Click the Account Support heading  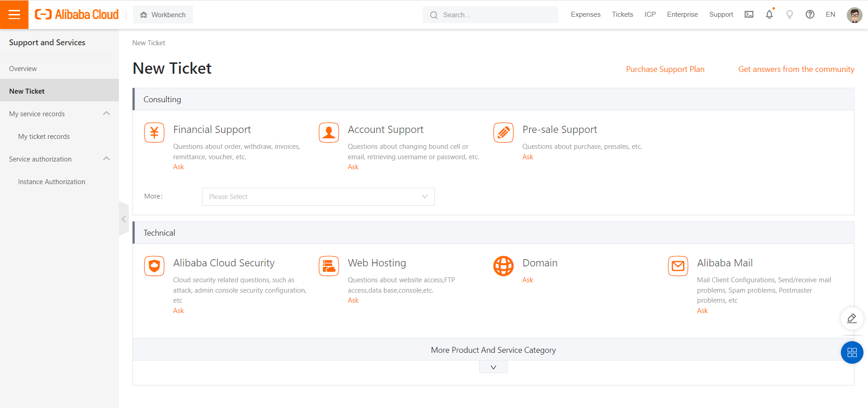[386, 130]
